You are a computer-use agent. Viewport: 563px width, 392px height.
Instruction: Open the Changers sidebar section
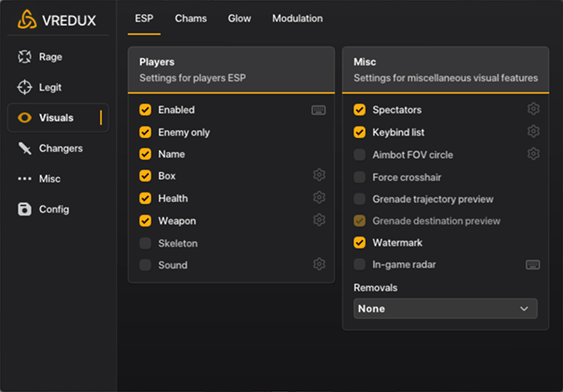[60, 148]
